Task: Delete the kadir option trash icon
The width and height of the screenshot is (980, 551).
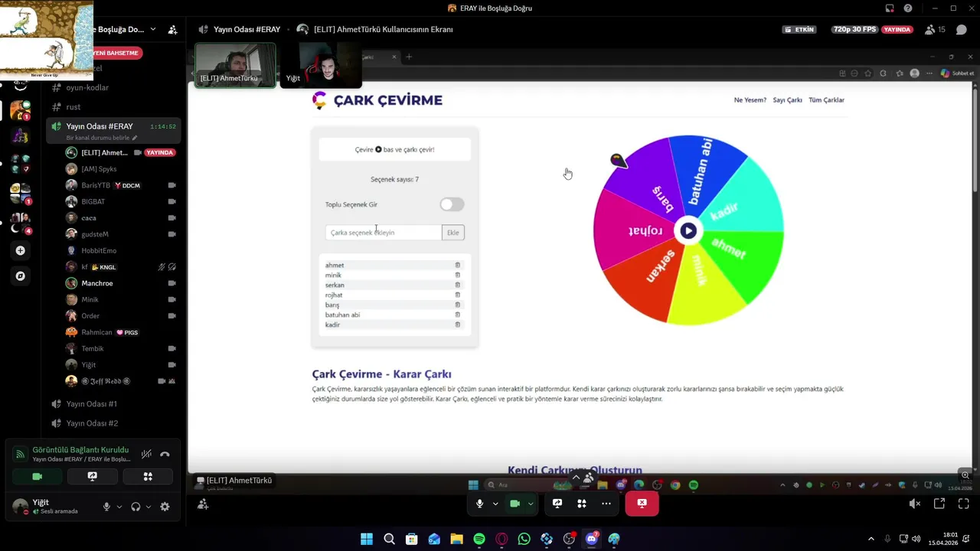Action: coord(458,325)
